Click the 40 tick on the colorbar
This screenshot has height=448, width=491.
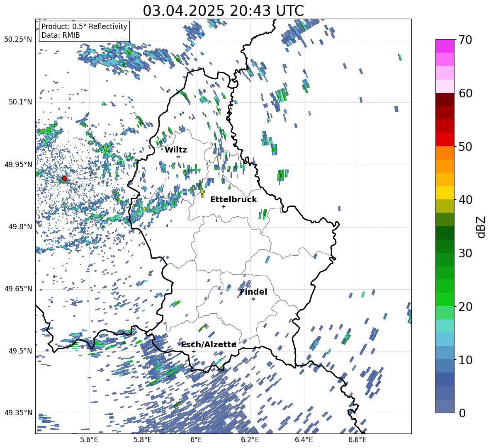(x=465, y=200)
